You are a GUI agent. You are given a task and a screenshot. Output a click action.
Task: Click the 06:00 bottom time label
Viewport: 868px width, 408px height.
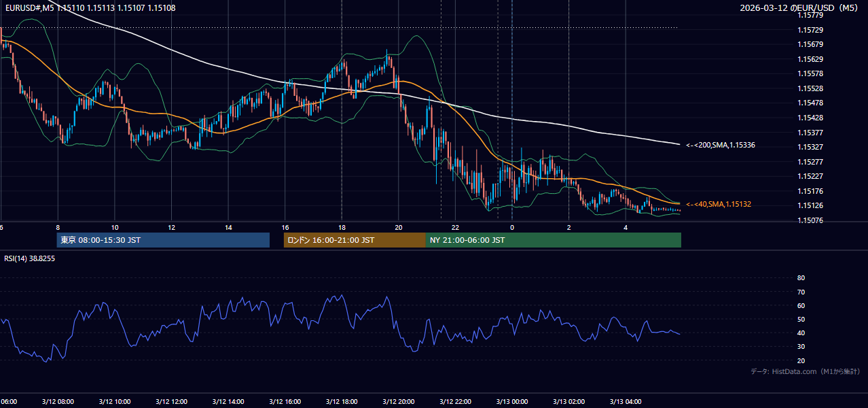tap(8, 401)
